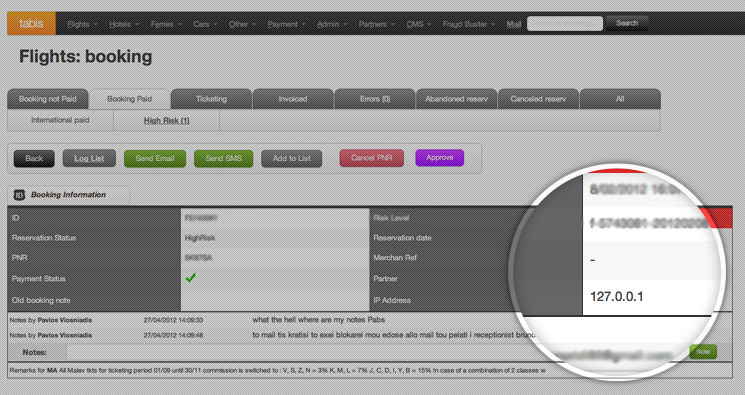The image size is (745, 395).
Task: Click the red Cancel PNR button
Action: tap(372, 158)
